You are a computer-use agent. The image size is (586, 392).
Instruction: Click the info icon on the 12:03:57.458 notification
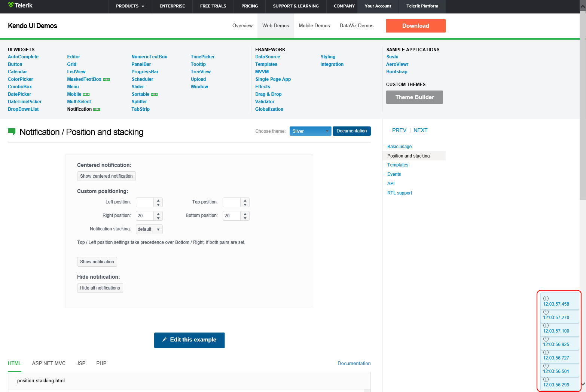[546, 298]
